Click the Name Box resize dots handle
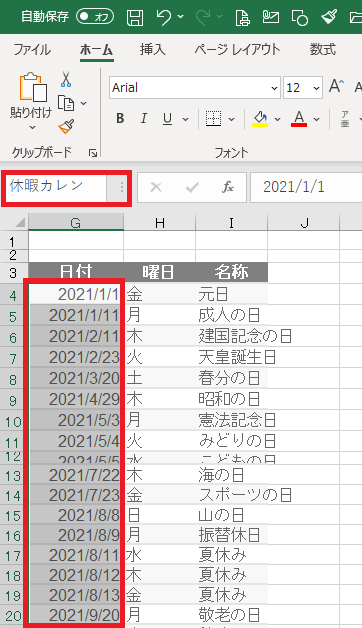This screenshot has width=362, height=628. (121, 187)
